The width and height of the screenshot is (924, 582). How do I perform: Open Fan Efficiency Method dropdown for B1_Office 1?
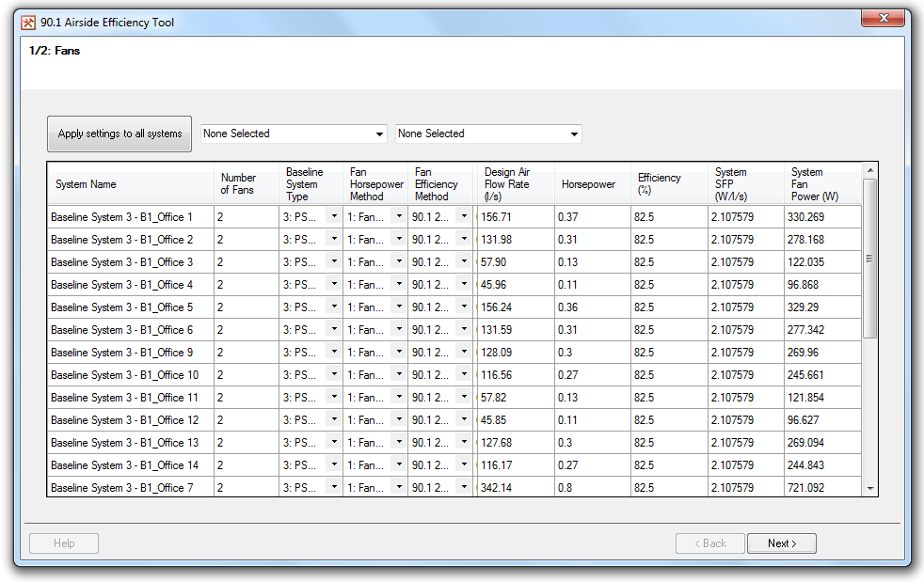tap(464, 216)
